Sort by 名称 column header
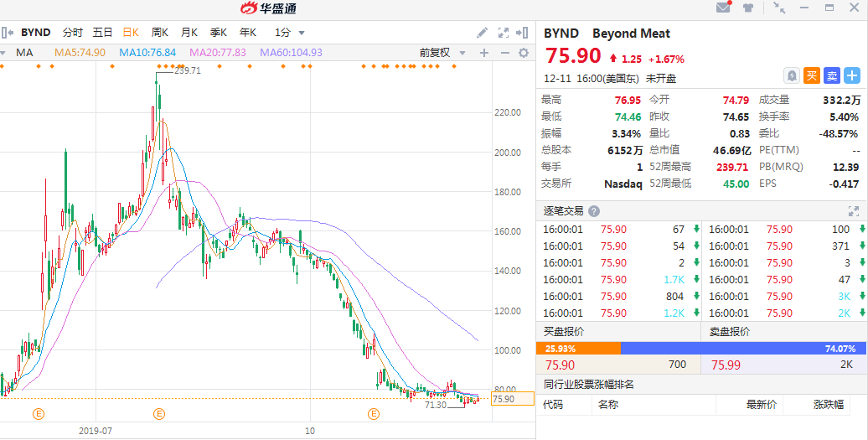The height and width of the screenshot is (440, 868). click(x=607, y=405)
